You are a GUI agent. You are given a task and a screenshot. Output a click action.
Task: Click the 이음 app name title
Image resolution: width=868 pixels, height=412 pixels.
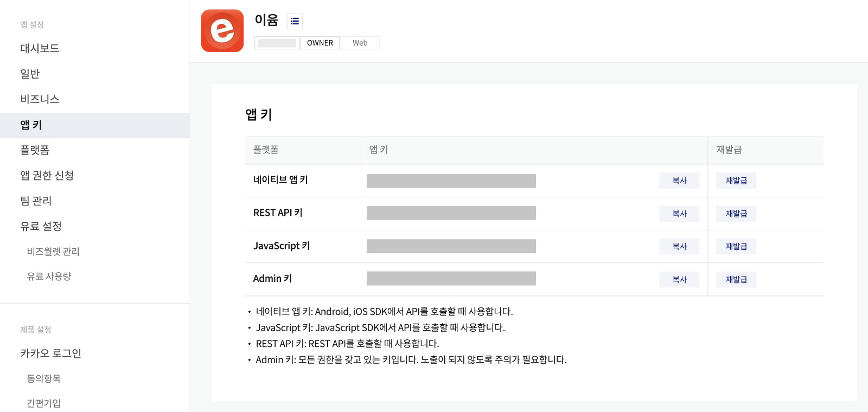[266, 20]
